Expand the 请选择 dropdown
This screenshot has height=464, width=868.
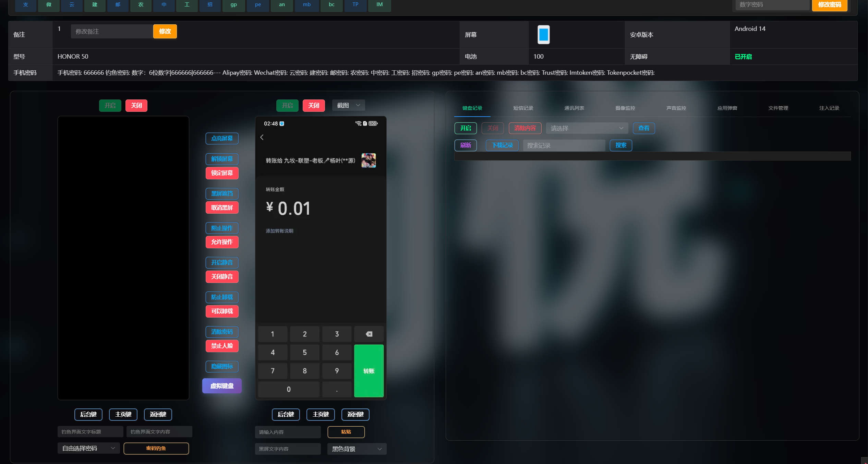pos(587,128)
